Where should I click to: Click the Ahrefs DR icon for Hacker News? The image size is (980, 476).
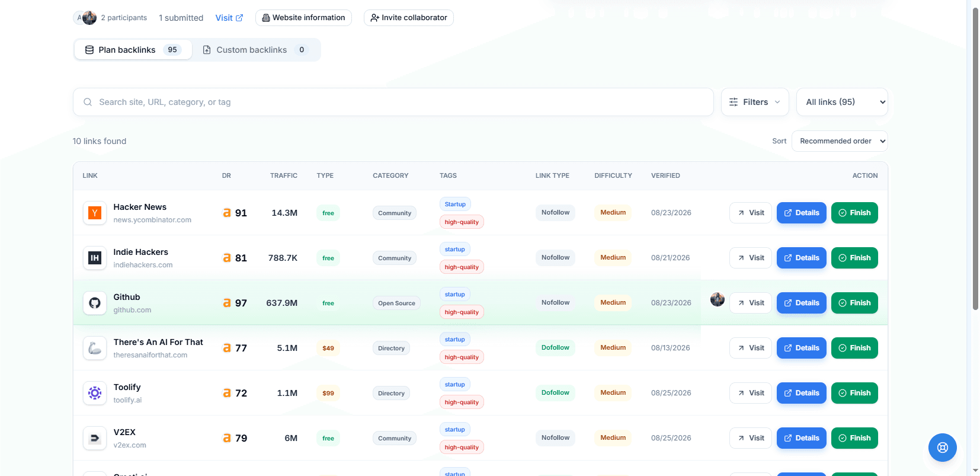(x=226, y=213)
